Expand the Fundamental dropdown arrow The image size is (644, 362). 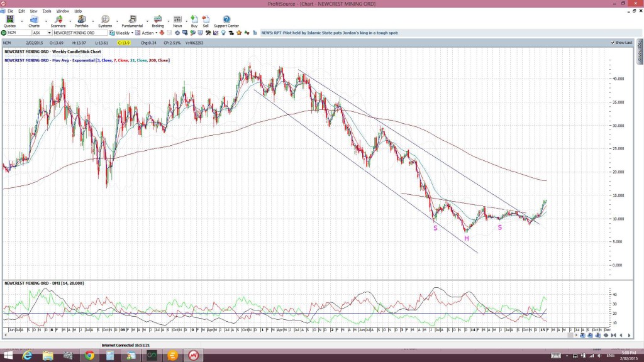pos(147,21)
